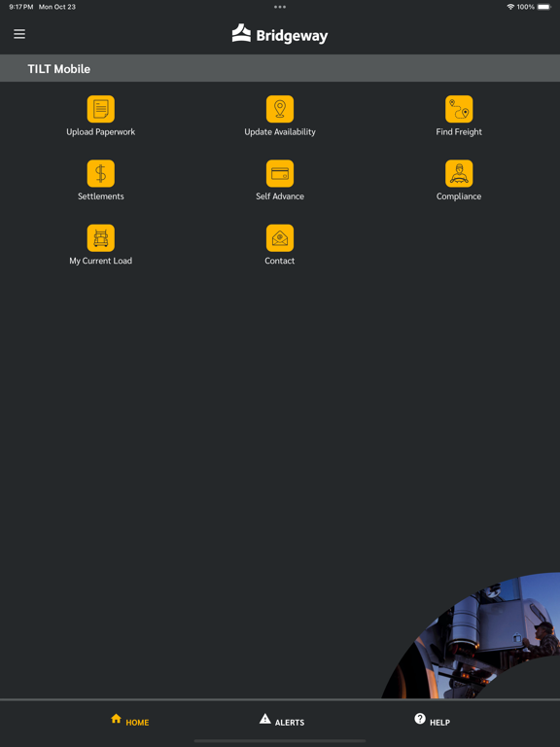Tap the Upload Paperwork icon

point(100,109)
